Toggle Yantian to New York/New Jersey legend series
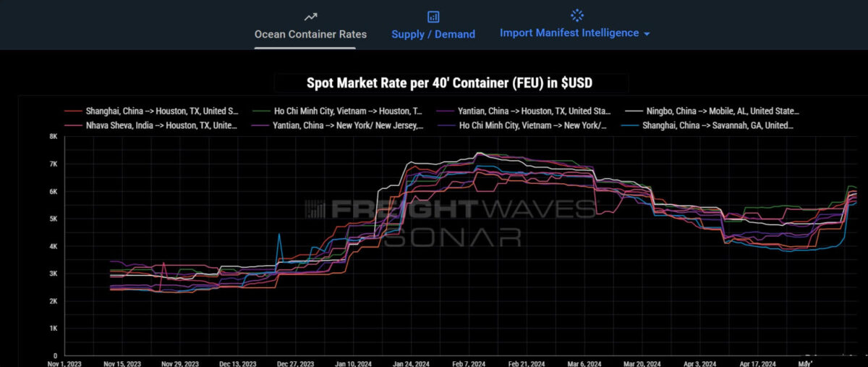 pyautogui.click(x=339, y=125)
